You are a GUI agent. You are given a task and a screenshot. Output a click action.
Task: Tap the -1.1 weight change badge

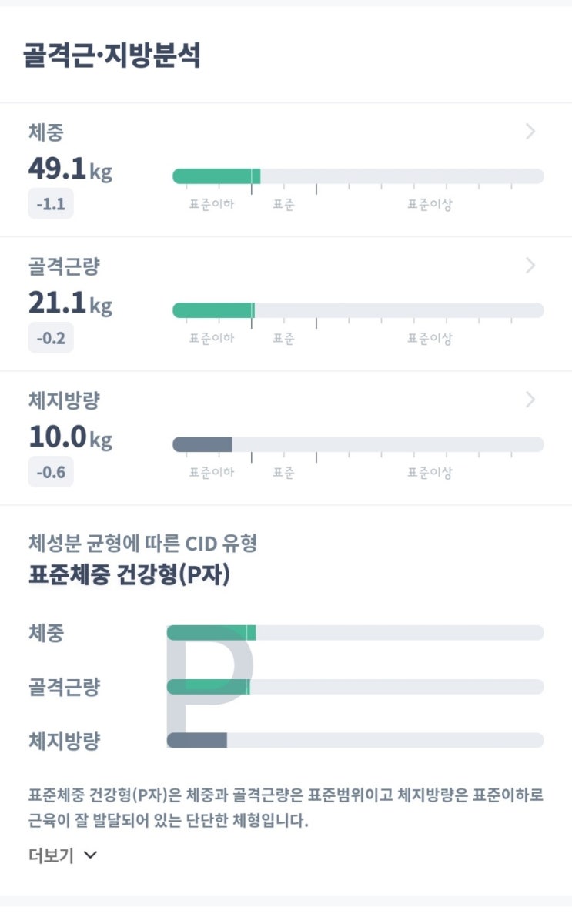point(51,204)
